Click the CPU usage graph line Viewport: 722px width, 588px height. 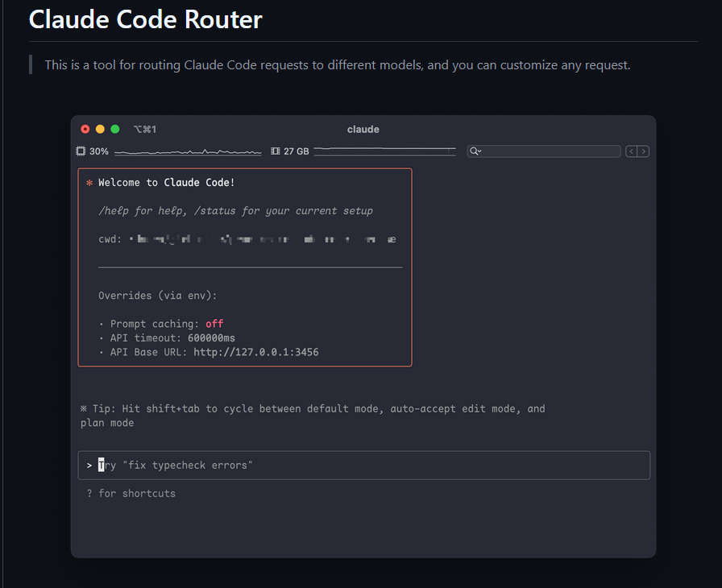188,151
